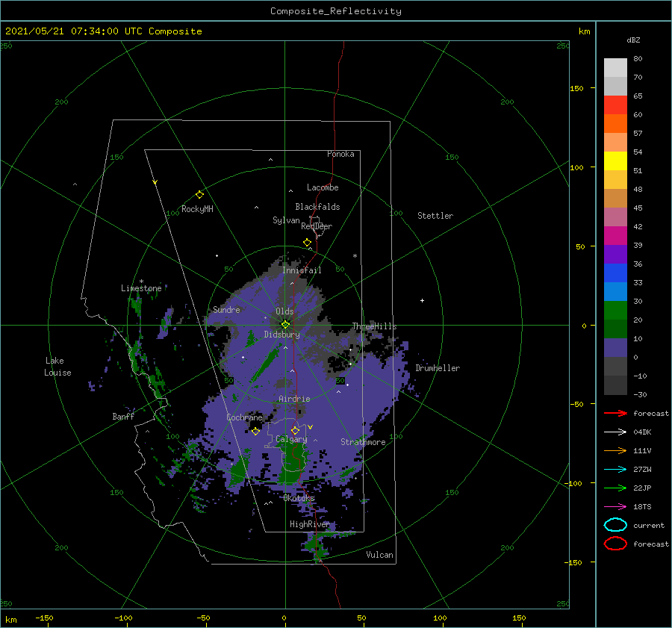Click the RockyMH label on map
Screen dimensions: 672x628
click(x=197, y=209)
